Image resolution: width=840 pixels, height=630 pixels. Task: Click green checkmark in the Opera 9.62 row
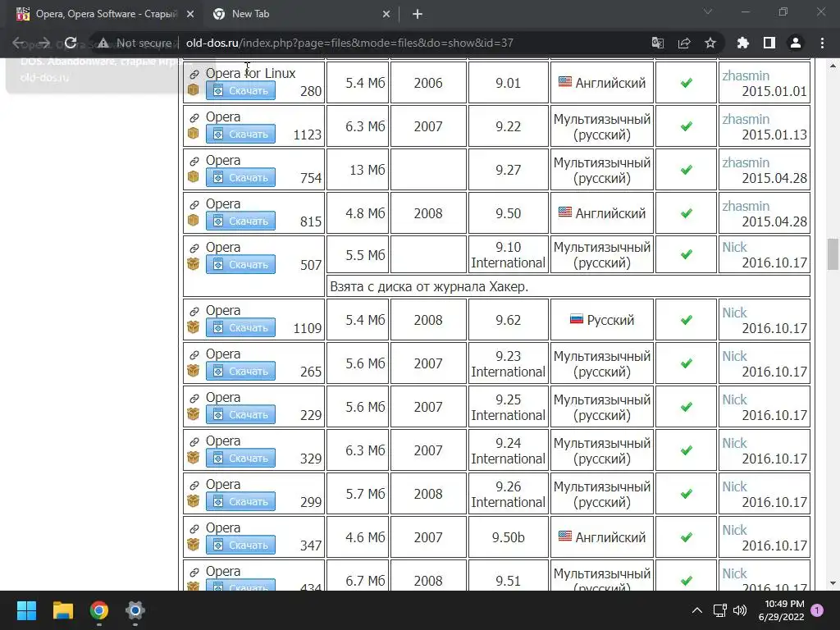[x=687, y=320]
